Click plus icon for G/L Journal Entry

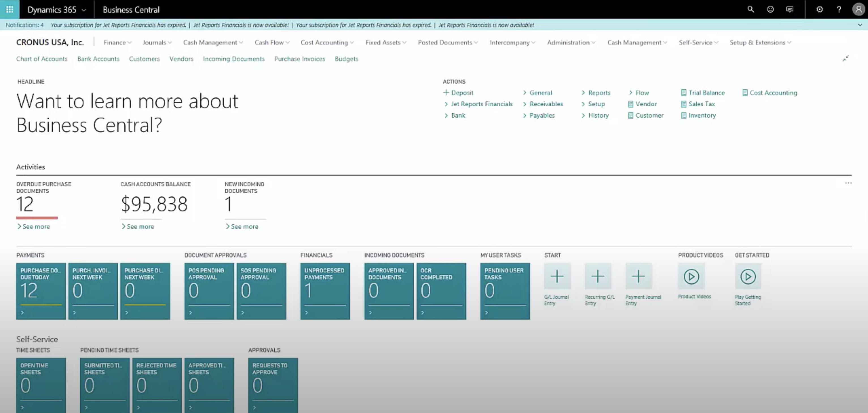click(x=557, y=276)
